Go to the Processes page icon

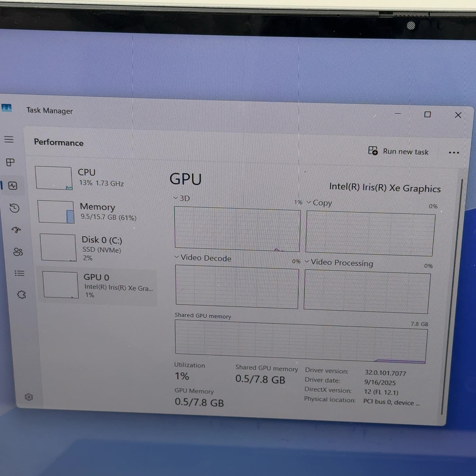point(10,162)
